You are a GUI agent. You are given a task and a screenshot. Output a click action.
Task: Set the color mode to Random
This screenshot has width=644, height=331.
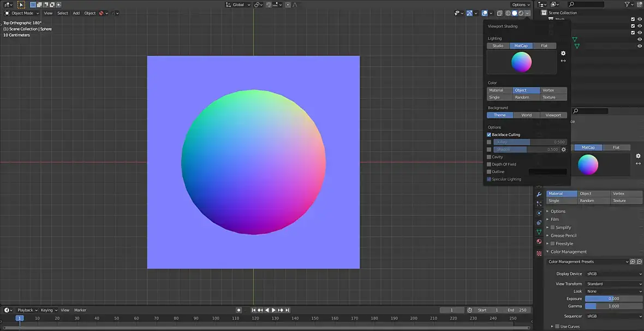(522, 97)
